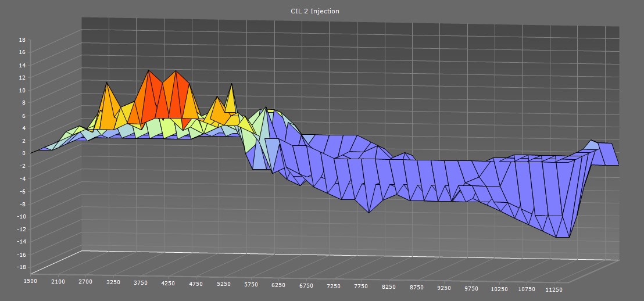
Task: Click the y-axis value -6
Action: click(x=23, y=191)
